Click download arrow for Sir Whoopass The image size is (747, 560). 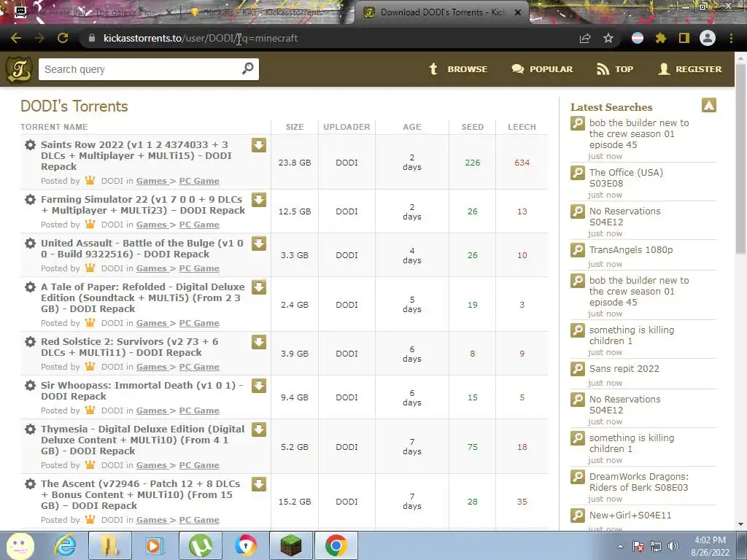tap(259, 386)
